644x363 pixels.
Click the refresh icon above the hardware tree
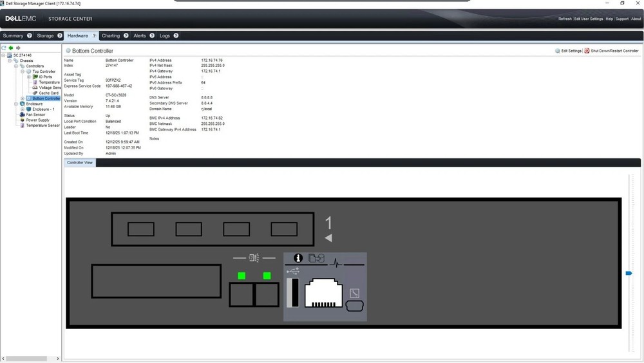[4, 48]
